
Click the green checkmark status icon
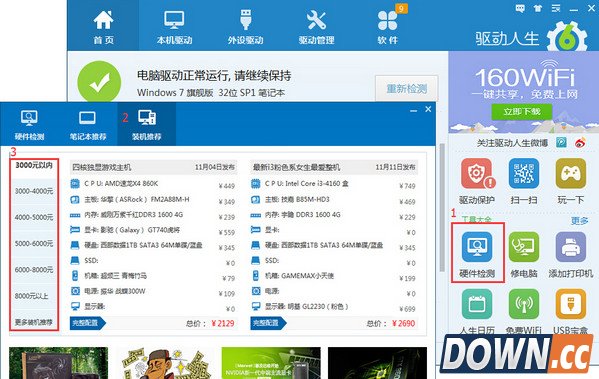point(99,82)
